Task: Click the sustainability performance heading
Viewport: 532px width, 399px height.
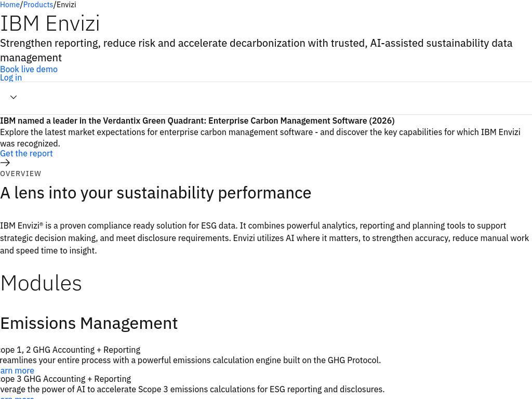Action: tap(156, 193)
